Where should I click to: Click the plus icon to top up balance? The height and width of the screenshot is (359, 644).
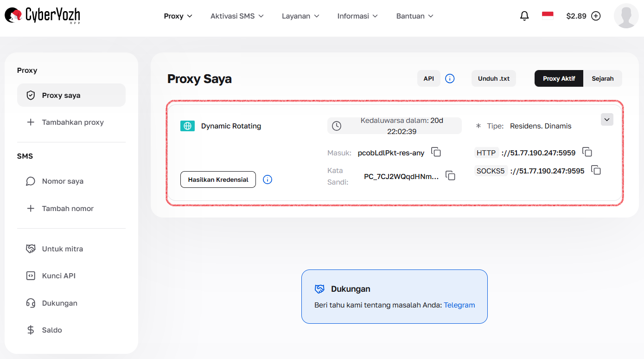tap(596, 15)
